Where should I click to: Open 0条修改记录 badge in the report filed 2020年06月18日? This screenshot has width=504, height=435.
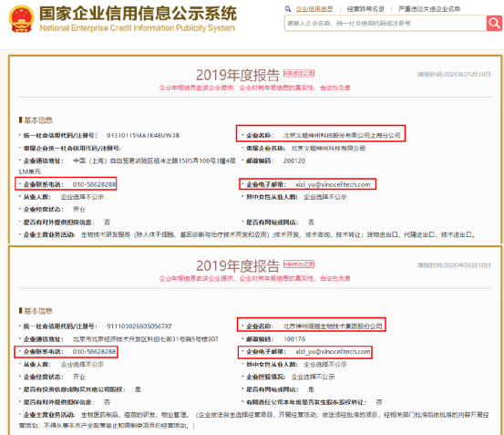click(x=299, y=264)
